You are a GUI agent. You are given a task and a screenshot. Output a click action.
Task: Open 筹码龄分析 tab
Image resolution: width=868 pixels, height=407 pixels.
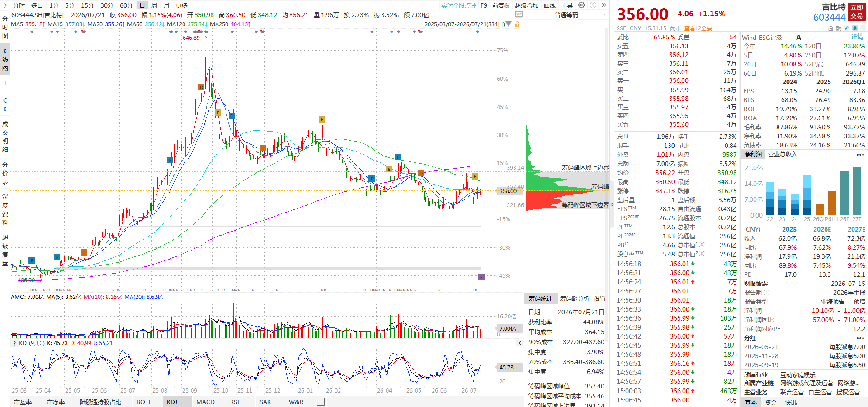coord(575,298)
